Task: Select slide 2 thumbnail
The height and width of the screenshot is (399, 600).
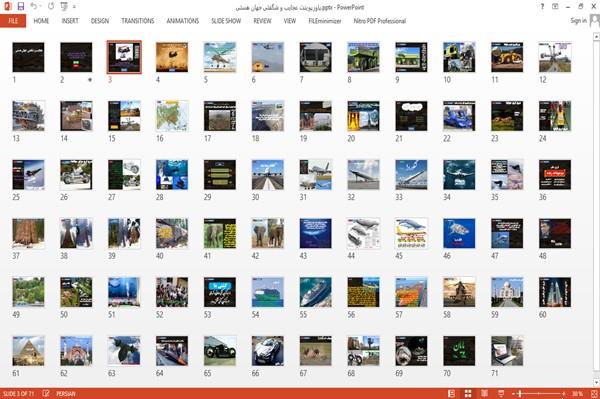Action: pos(76,57)
